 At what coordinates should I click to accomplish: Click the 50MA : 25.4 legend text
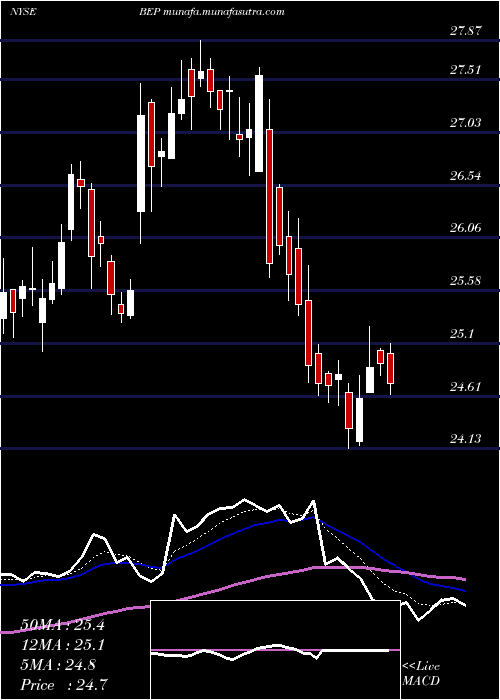(63, 625)
